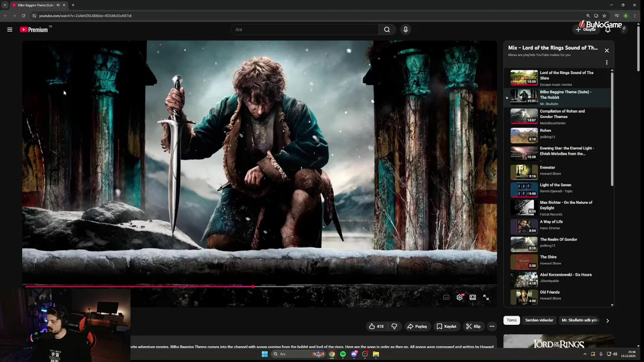Viewport: 644px width, 362px height.
Task: Open more actions ellipsis below video
Action: pyautogui.click(x=492, y=326)
